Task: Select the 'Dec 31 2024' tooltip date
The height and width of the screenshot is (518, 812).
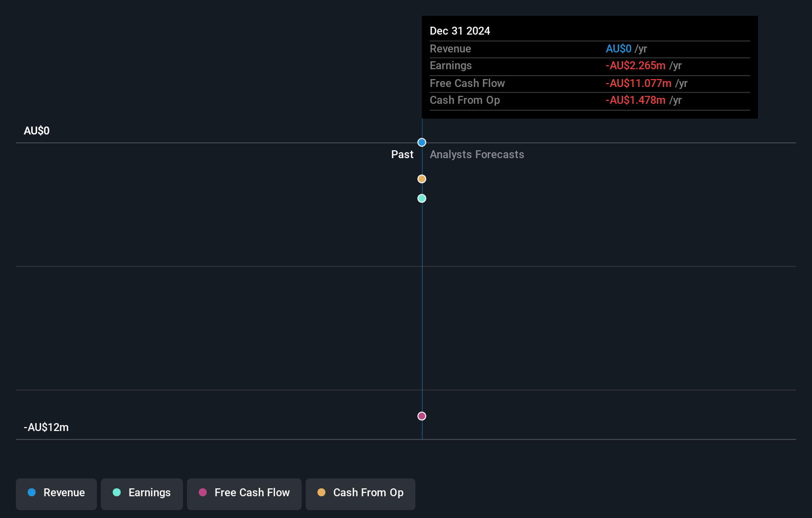Action: (x=460, y=31)
